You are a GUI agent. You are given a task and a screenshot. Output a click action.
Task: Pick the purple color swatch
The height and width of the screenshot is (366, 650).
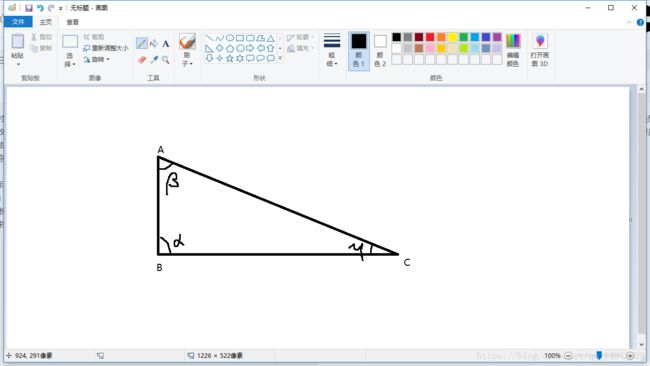tap(497, 37)
